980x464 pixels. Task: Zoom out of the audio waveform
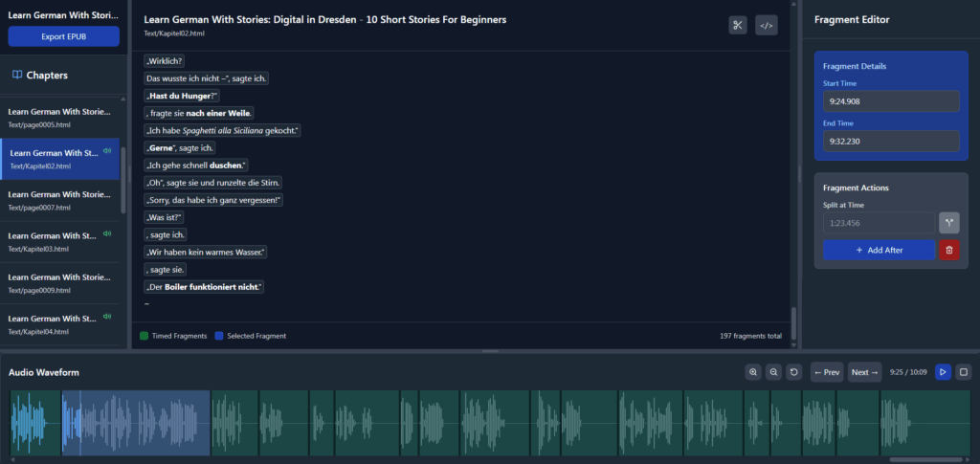coord(773,372)
